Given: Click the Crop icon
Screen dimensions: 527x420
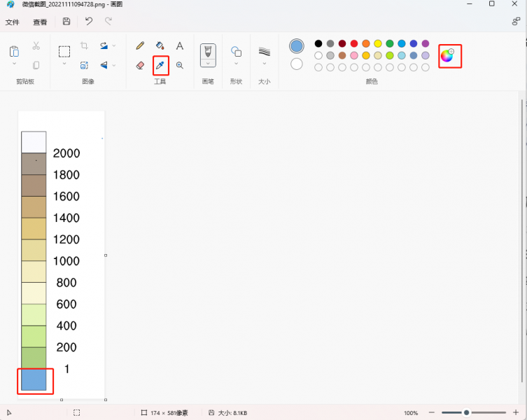Looking at the screenshot, I should (x=84, y=45).
